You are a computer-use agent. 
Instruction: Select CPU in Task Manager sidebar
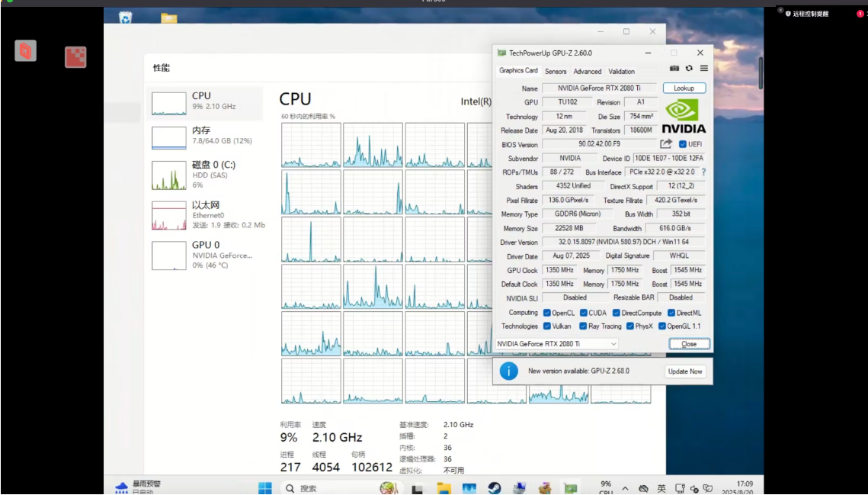[x=205, y=103]
